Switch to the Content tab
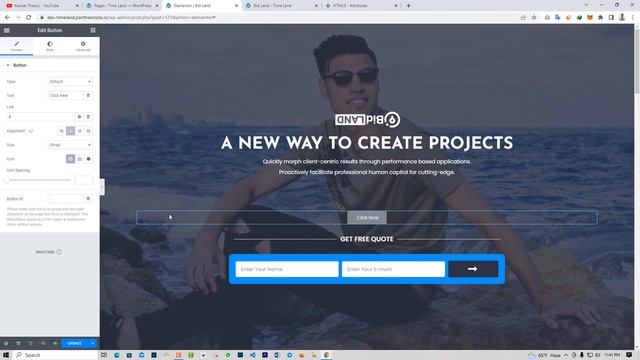 pos(17,46)
